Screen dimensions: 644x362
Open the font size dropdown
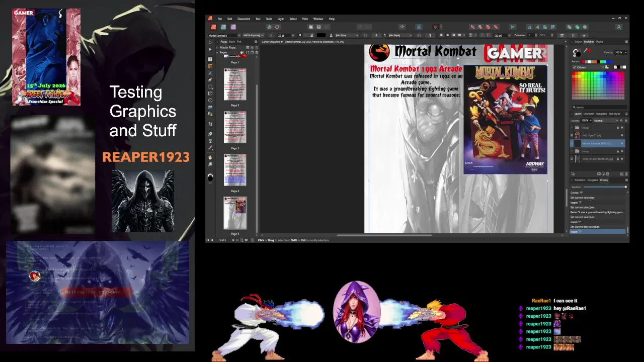[x=293, y=35]
